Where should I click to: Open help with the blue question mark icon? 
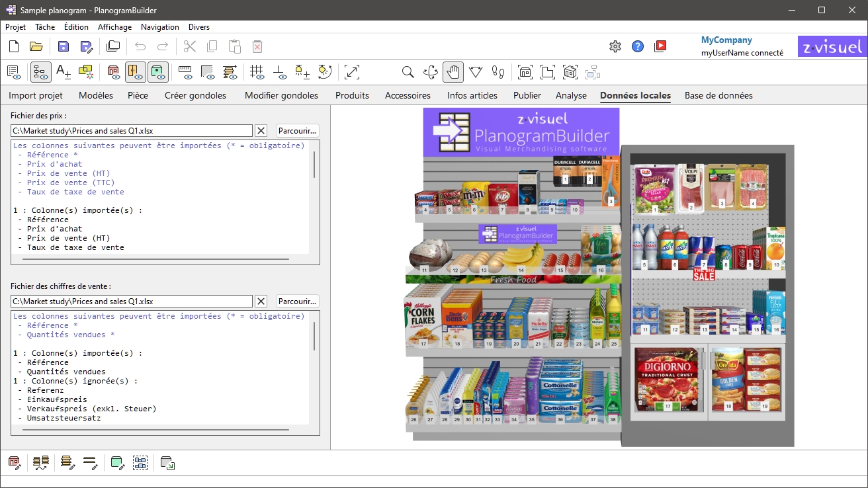click(638, 46)
